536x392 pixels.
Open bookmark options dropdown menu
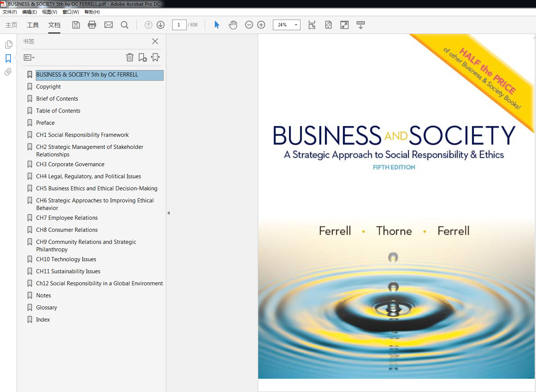pyautogui.click(x=29, y=58)
